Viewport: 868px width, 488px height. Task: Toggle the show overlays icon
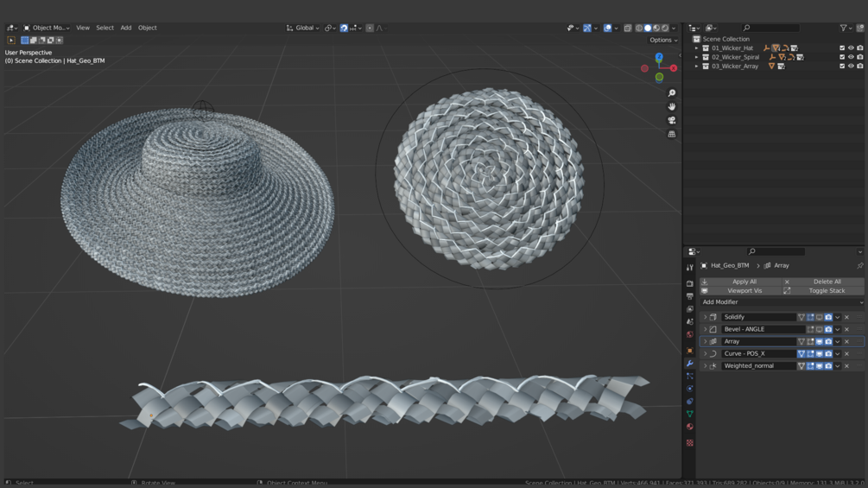pyautogui.click(x=608, y=28)
